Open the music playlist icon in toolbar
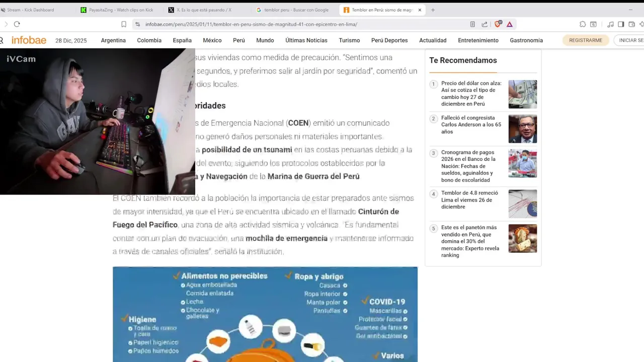The image size is (644, 362). [x=610, y=24]
